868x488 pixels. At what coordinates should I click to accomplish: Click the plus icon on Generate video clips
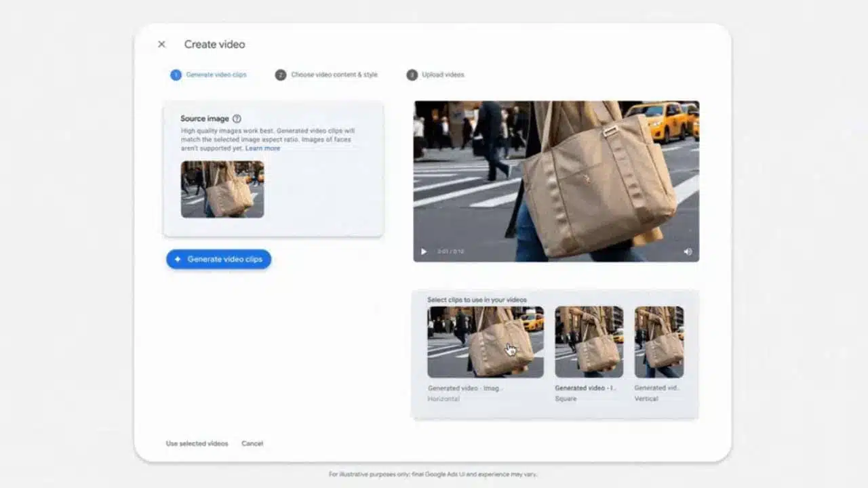(176, 259)
